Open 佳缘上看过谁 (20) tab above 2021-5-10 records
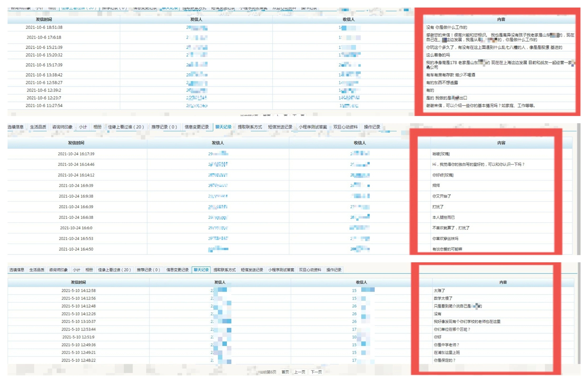 point(114,270)
